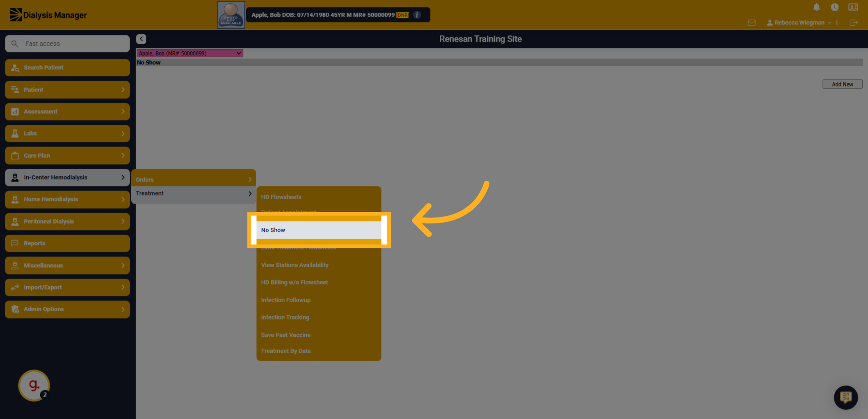Click the Search Patient icon
This screenshot has height=419, width=868.
coord(15,68)
